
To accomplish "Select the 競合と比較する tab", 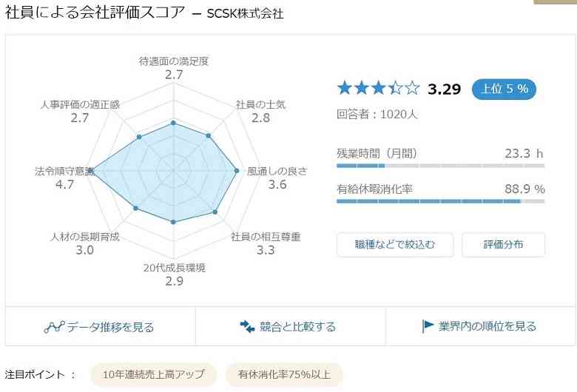I will (290, 326).
